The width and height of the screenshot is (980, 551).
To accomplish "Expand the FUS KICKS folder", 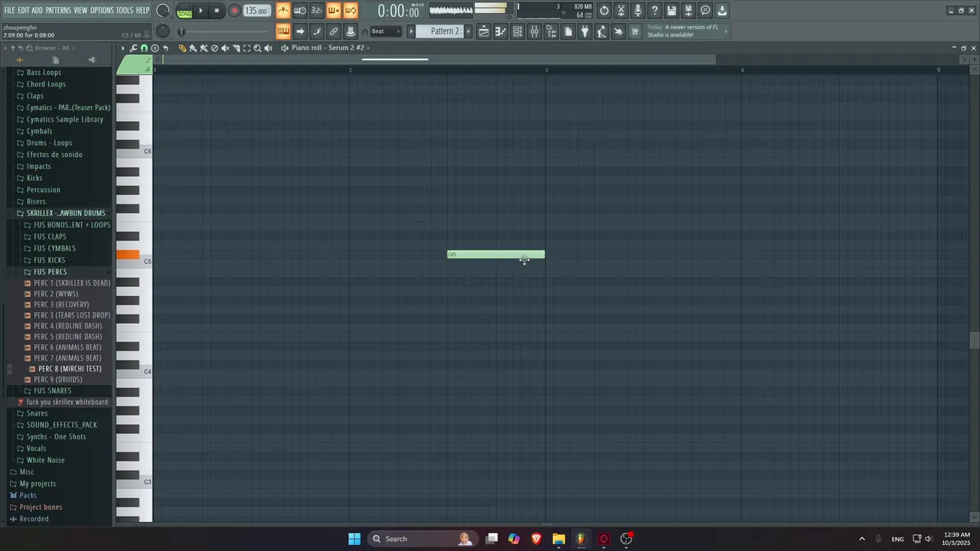I will click(x=50, y=260).
